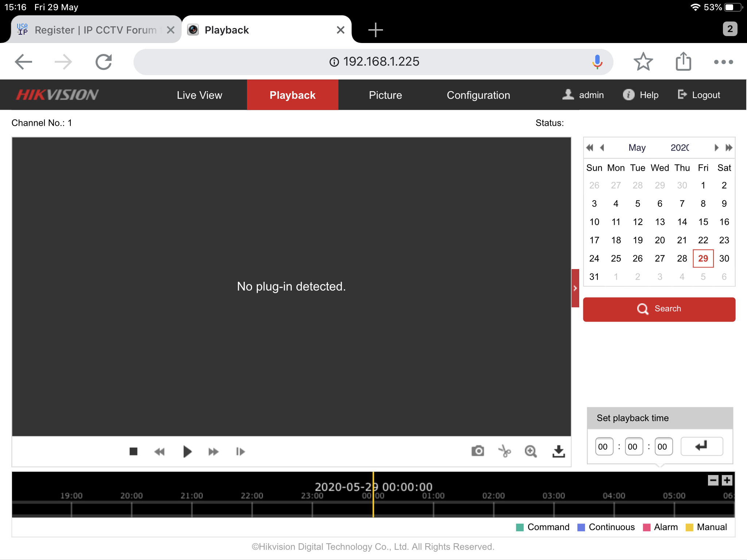Image resolution: width=747 pixels, height=560 pixels.
Task: Capture a snapshot with camera icon
Action: click(477, 451)
